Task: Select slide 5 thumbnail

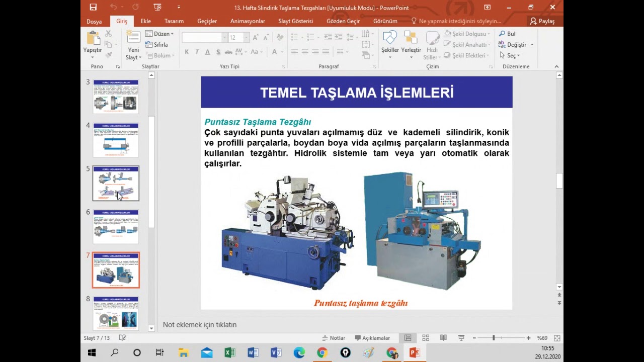Action: tap(116, 184)
